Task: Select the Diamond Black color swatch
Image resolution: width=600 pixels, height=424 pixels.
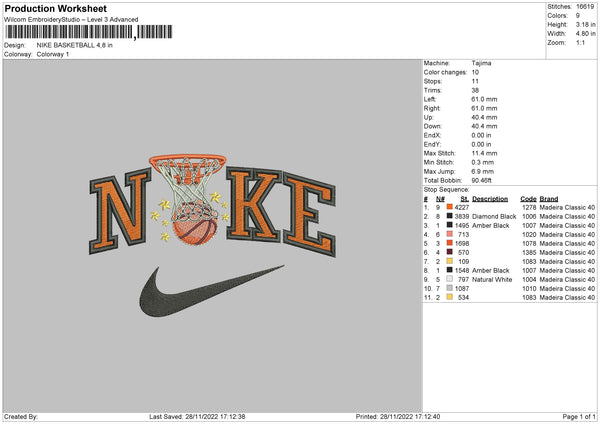Action: click(x=450, y=216)
